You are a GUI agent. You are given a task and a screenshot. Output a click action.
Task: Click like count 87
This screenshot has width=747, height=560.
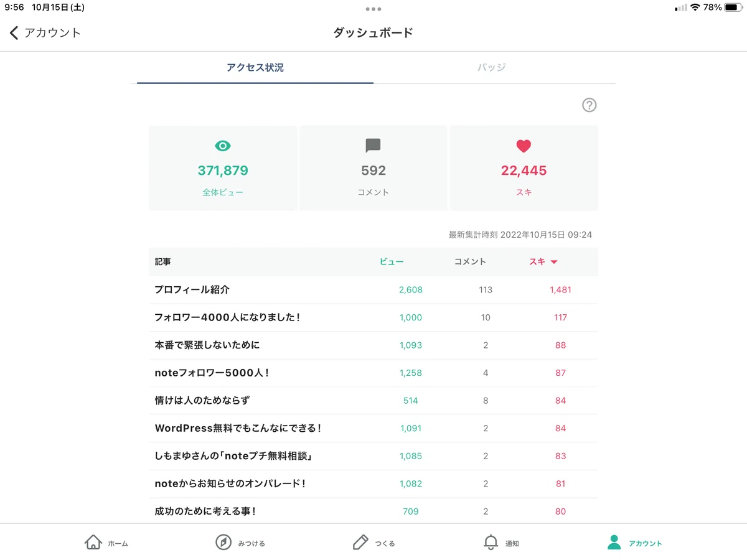[x=560, y=373]
